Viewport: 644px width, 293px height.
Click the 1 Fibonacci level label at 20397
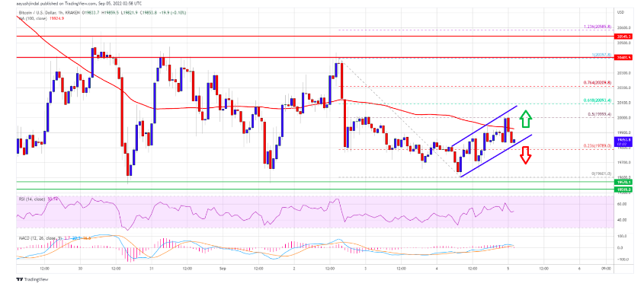601,55
